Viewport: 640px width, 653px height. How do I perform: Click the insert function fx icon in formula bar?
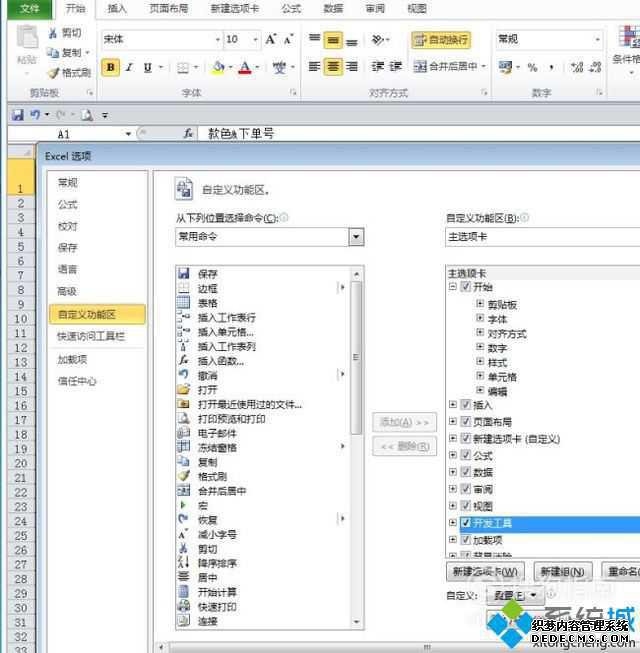[x=188, y=134]
